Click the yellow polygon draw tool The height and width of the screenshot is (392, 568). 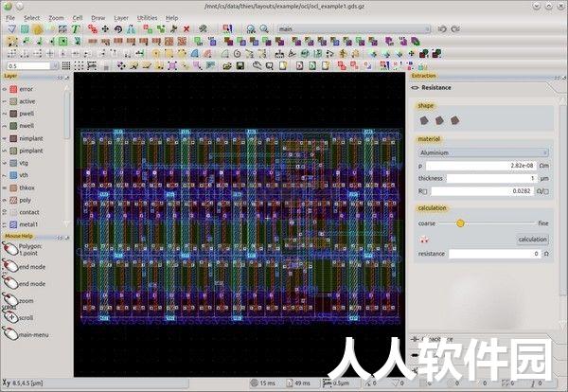point(38,29)
